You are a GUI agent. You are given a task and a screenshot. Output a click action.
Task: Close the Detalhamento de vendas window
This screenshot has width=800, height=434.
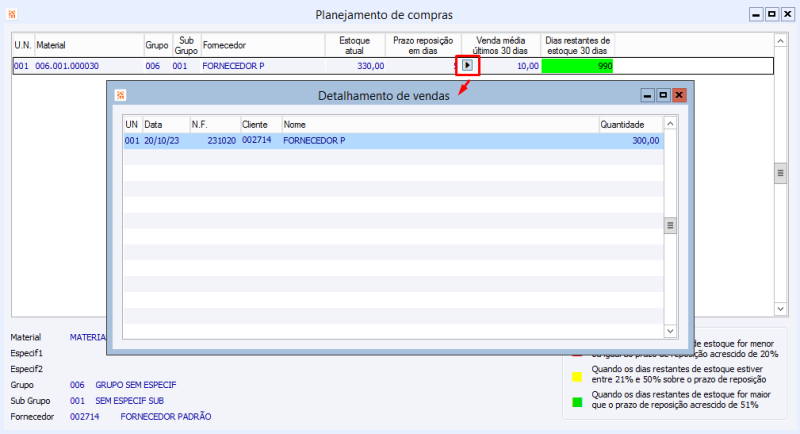coord(679,95)
